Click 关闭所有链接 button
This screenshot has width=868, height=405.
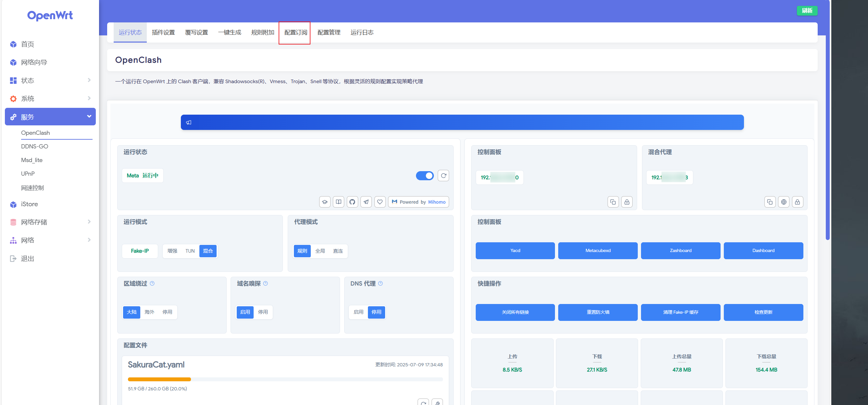click(515, 312)
